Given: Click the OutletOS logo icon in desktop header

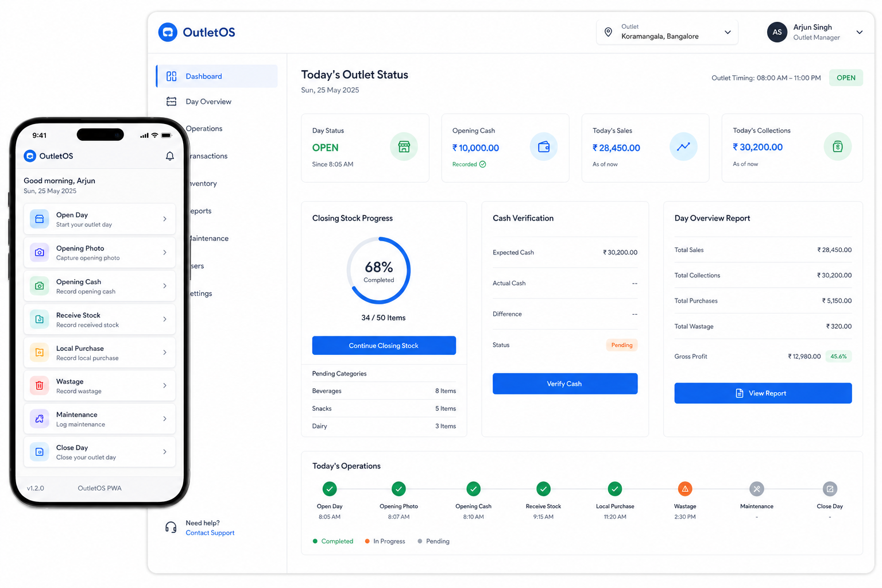Looking at the screenshot, I should coord(168,32).
